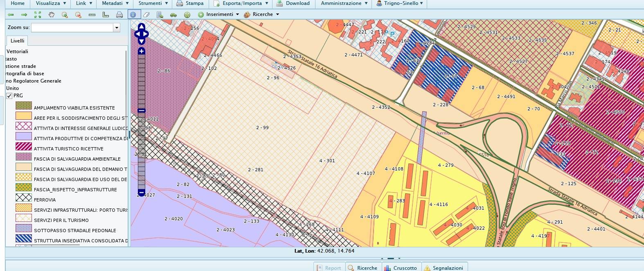The image size is (644, 271).
Task: Click the green target locate icon
Action: 187,15
